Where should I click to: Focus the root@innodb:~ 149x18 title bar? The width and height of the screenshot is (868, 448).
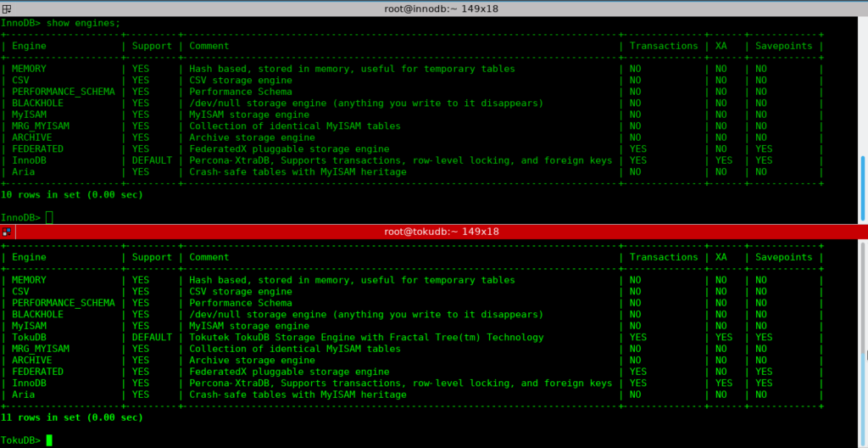(x=434, y=8)
